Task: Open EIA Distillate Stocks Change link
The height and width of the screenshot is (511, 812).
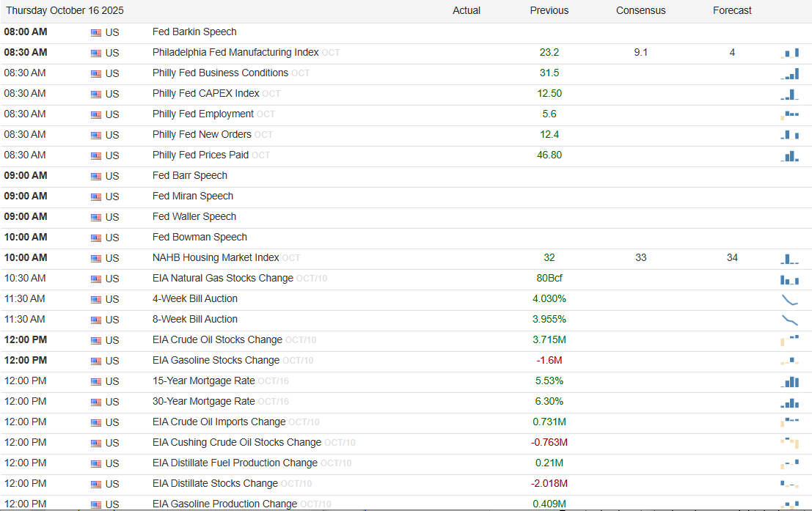Action: coord(215,484)
